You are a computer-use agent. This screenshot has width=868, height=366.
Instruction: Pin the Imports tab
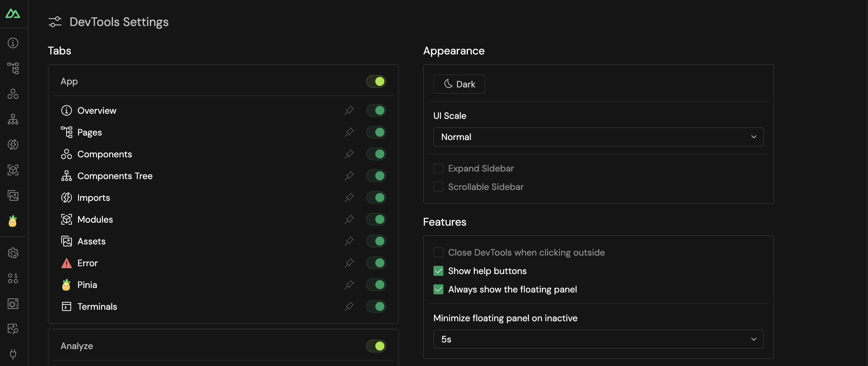[349, 198]
